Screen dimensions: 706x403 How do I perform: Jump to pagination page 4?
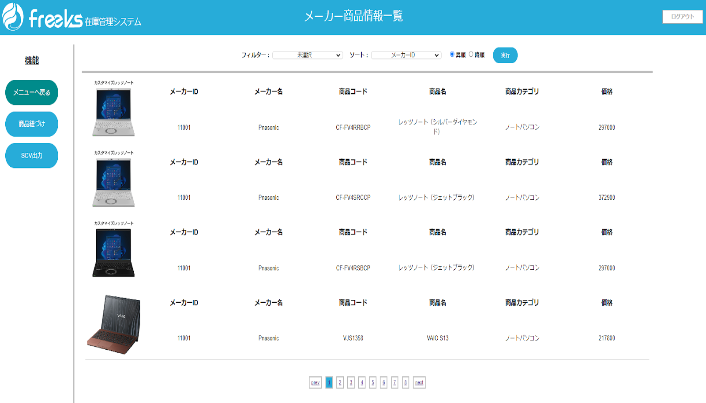pos(362,383)
